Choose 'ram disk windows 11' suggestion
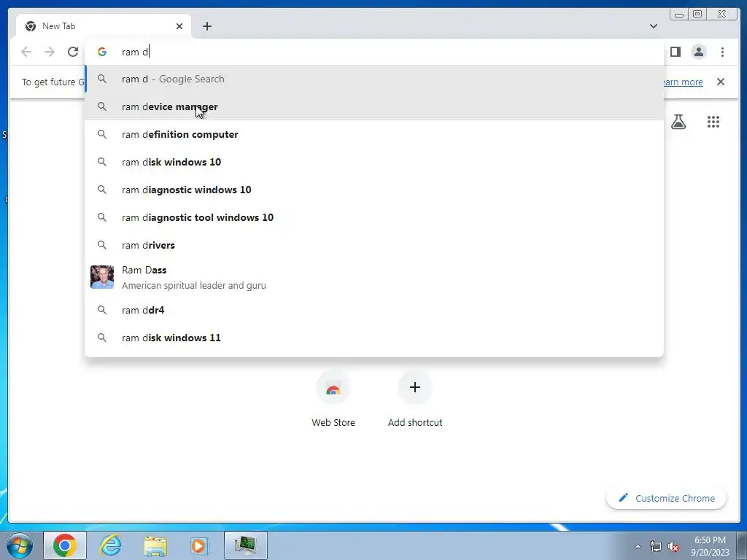747x560 pixels. point(374,338)
